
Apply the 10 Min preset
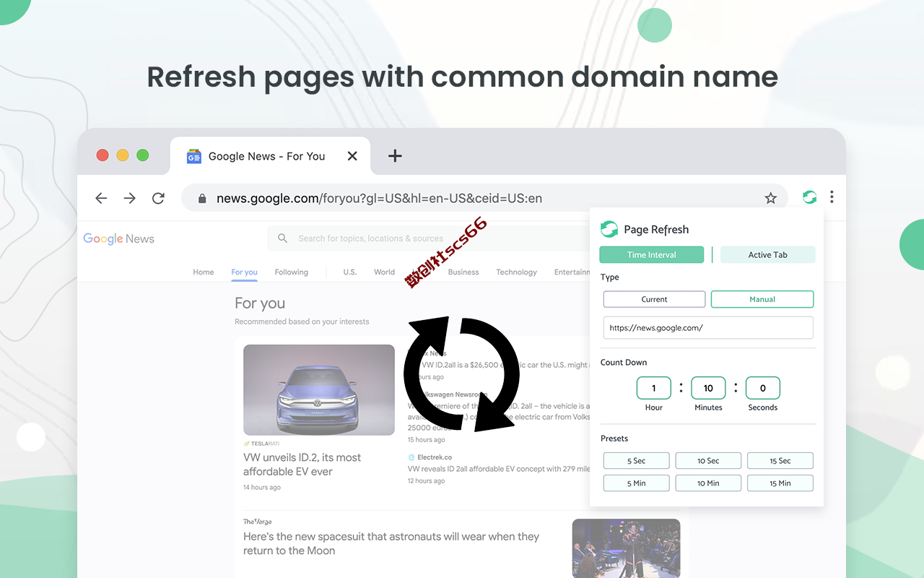(x=708, y=483)
